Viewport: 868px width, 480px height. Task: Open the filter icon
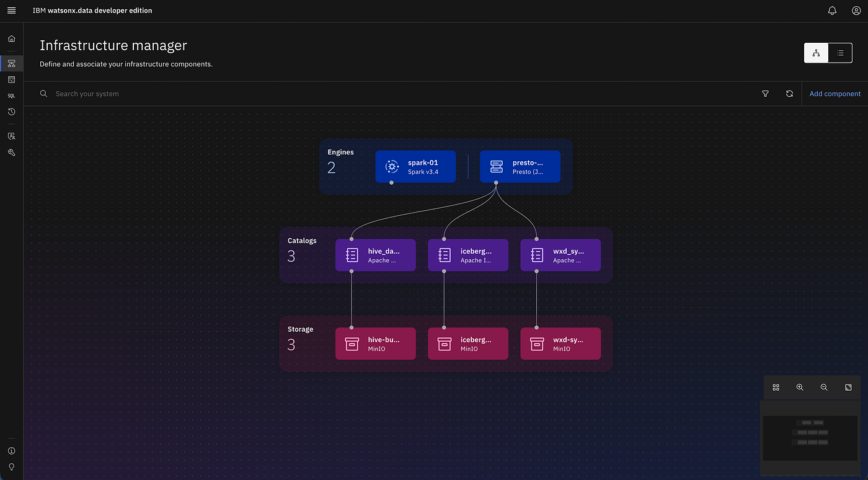(765, 94)
